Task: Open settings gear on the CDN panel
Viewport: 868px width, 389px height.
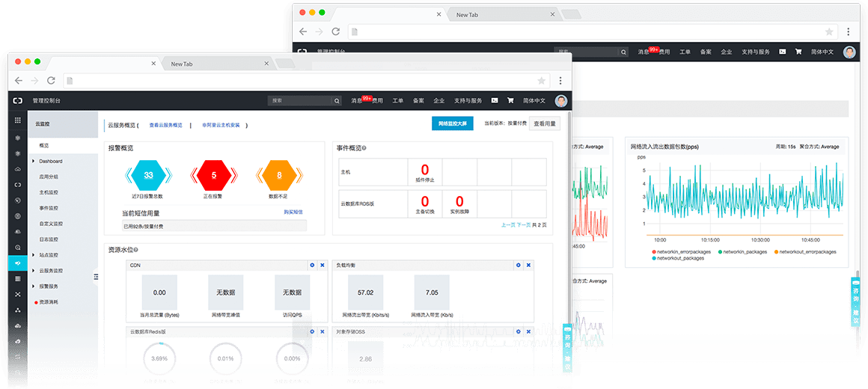Action: coord(312,266)
